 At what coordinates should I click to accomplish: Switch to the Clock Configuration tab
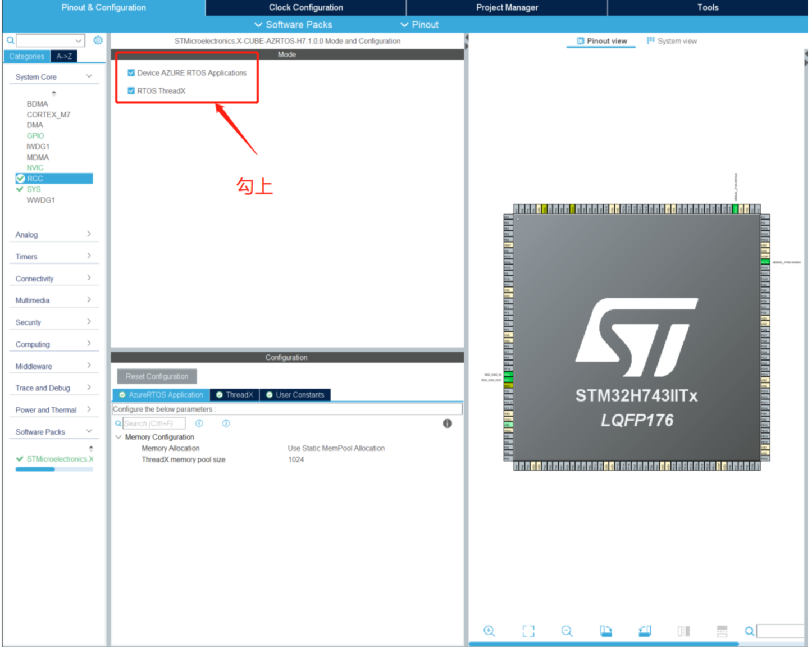(305, 7)
